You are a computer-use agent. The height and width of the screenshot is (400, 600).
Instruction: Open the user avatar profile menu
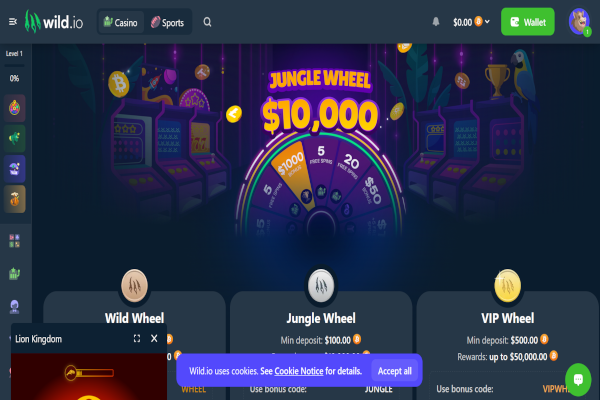pos(579,22)
